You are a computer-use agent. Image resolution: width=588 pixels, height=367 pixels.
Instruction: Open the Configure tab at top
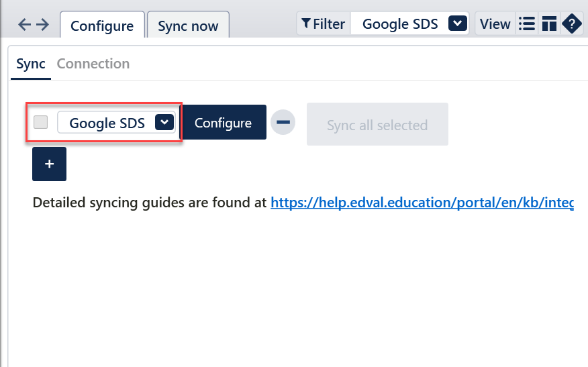[x=101, y=26]
